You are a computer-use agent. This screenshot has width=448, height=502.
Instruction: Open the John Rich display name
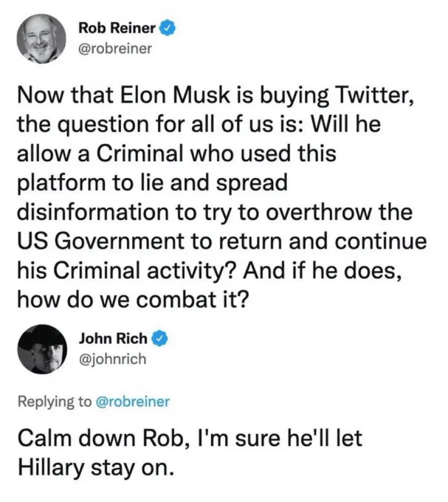(113, 338)
